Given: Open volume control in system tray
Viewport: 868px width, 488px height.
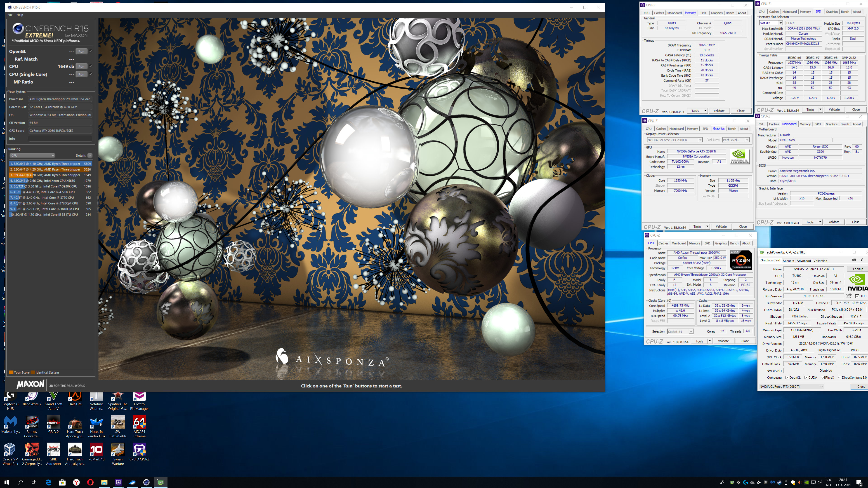Looking at the screenshot, I should tap(820, 482).
